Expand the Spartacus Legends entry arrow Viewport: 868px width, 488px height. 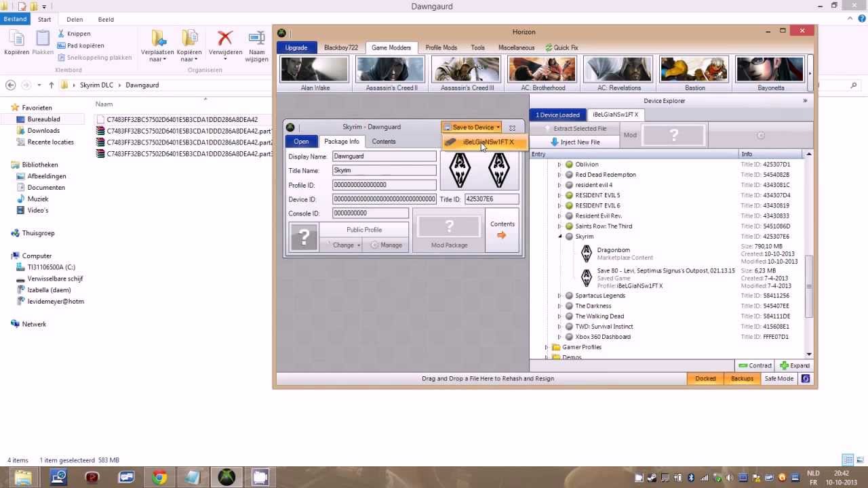coord(559,296)
